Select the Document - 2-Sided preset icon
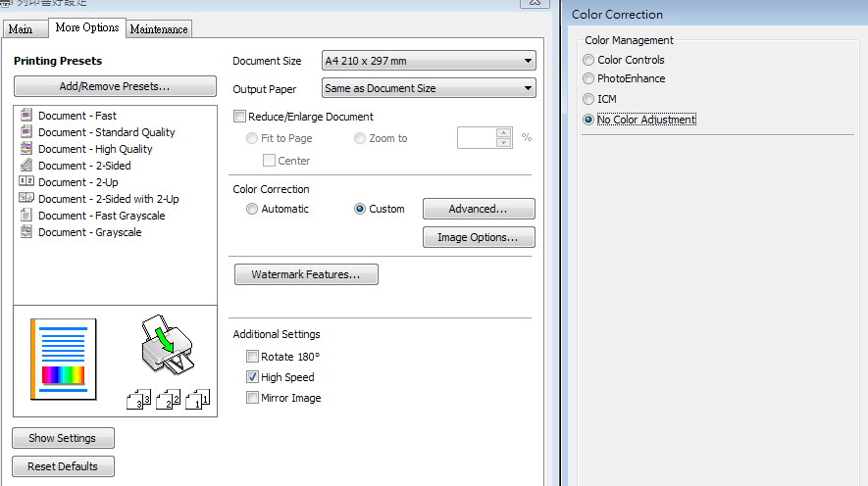868x486 pixels. (x=26, y=166)
